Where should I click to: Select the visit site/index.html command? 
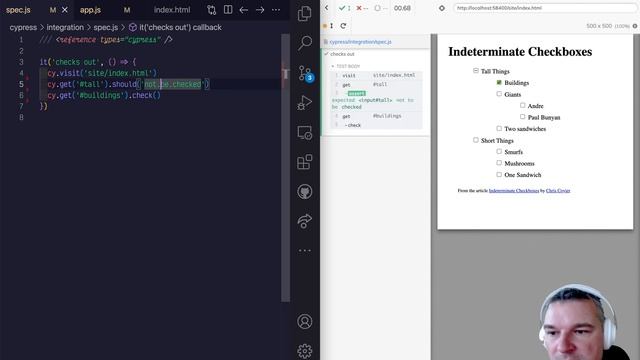coord(377,76)
